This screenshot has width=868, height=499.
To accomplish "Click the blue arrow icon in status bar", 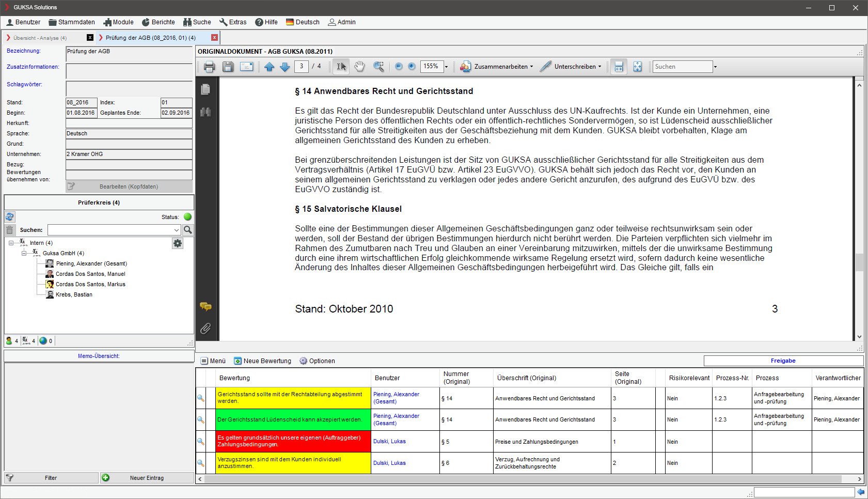I will pos(861,492).
